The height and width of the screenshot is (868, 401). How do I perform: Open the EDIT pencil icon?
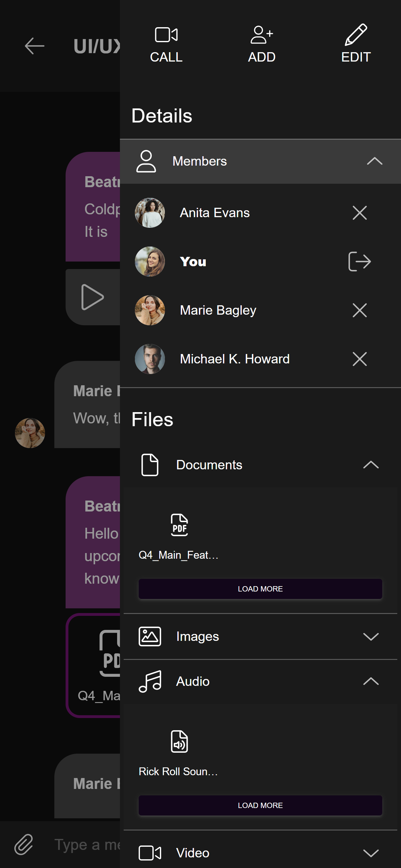click(356, 34)
